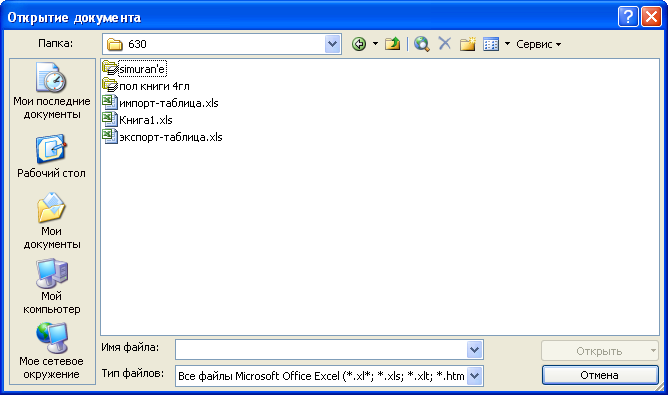Go to Рабочий стол location
Image resolution: width=668 pixels, height=395 pixels.
coord(52,156)
